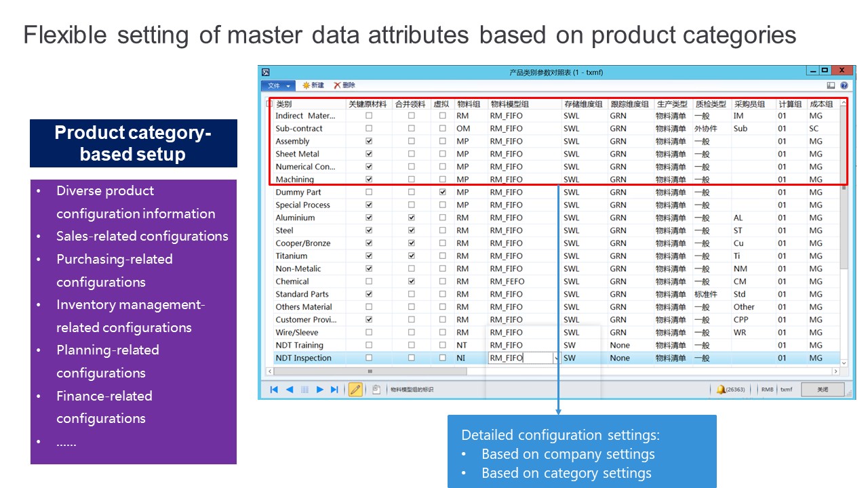Select the Special Process category cell
Image resolution: width=868 pixels, height=488 pixels.
click(x=310, y=205)
